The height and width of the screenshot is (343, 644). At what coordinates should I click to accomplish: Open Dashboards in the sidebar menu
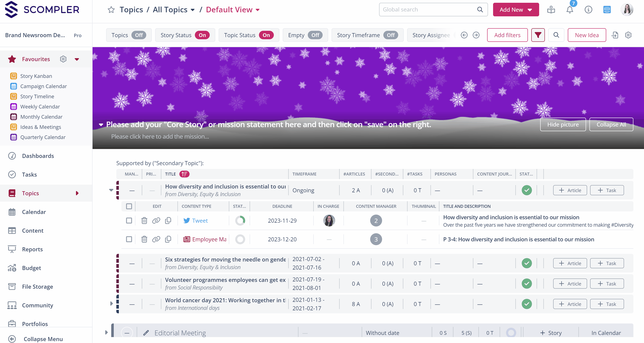[x=38, y=156]
